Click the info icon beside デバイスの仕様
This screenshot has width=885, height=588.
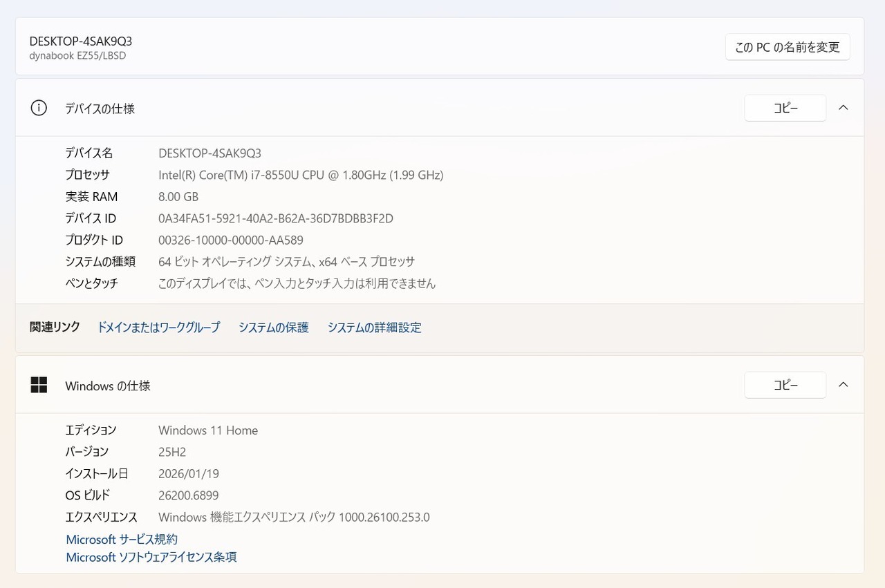pyautogui.click(x=39, y=108)
